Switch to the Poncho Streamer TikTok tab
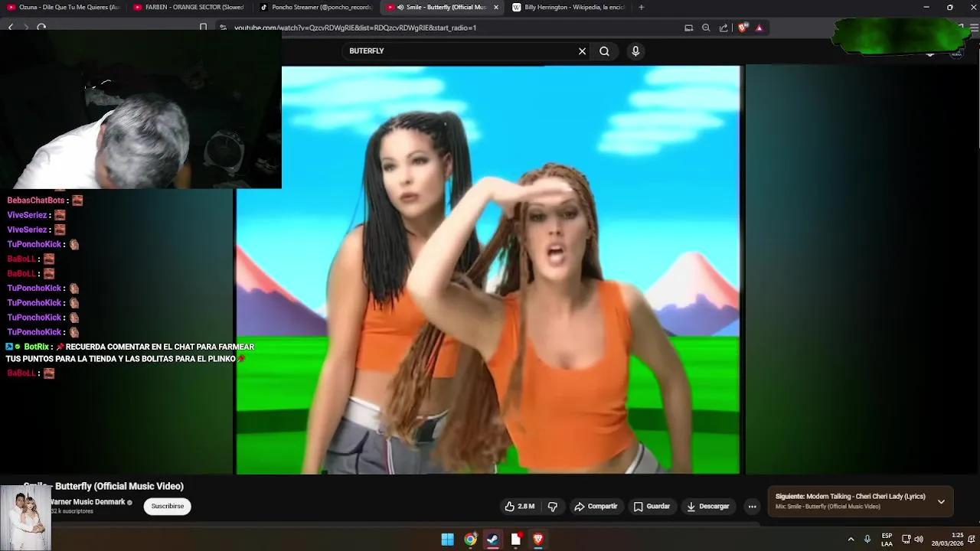 pyautogui.click(x=316, y=7)
